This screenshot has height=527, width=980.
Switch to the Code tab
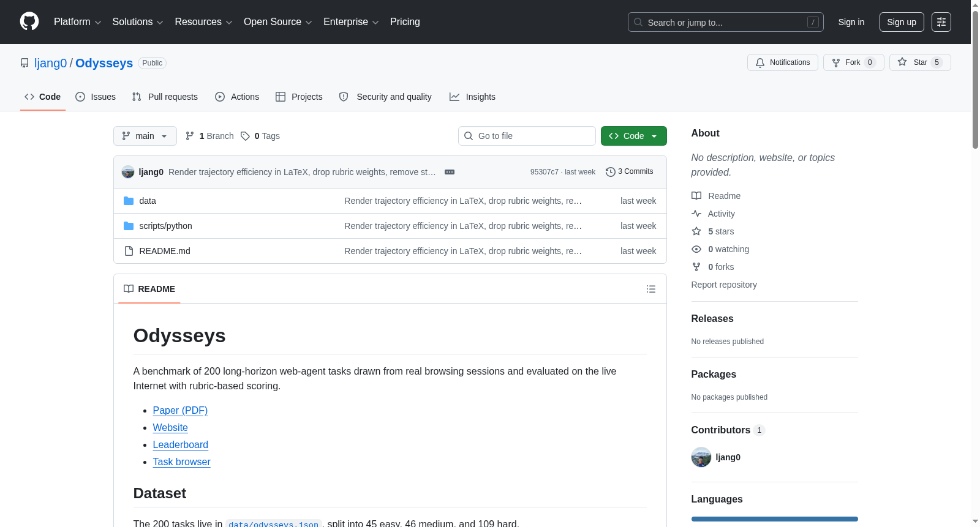(43, 97)
